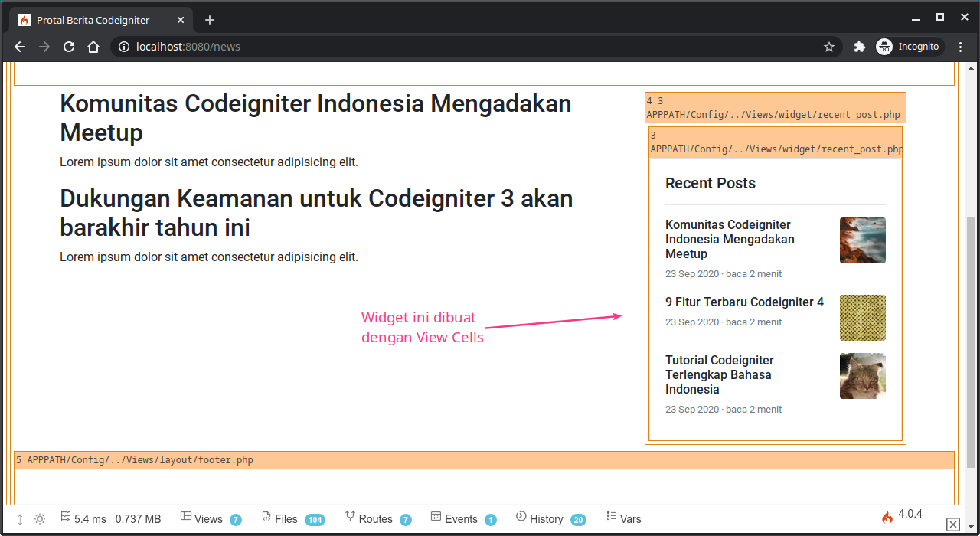This screenshot has width=980, height=536.
Task: Open Chrome's three-dot menu
Action: (961, 47)
